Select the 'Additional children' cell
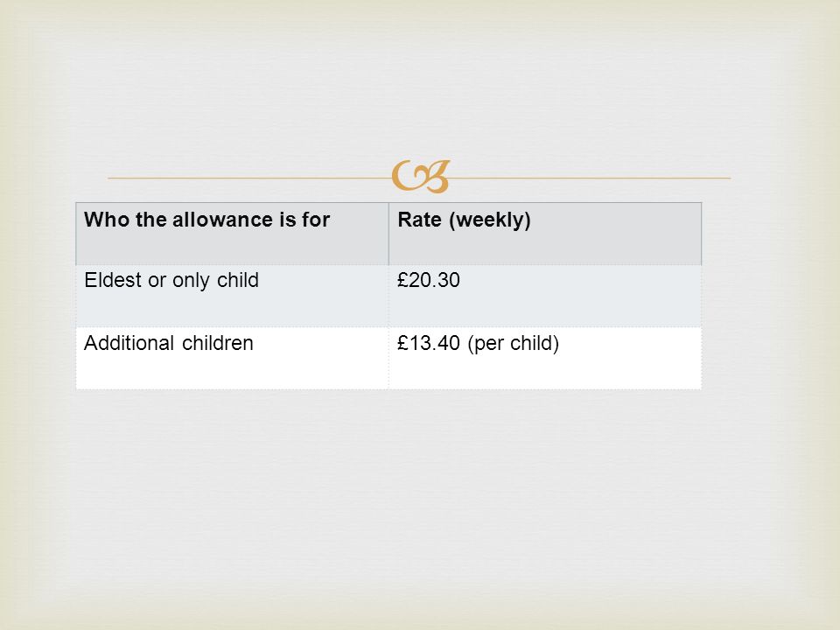 click(232, 359)
